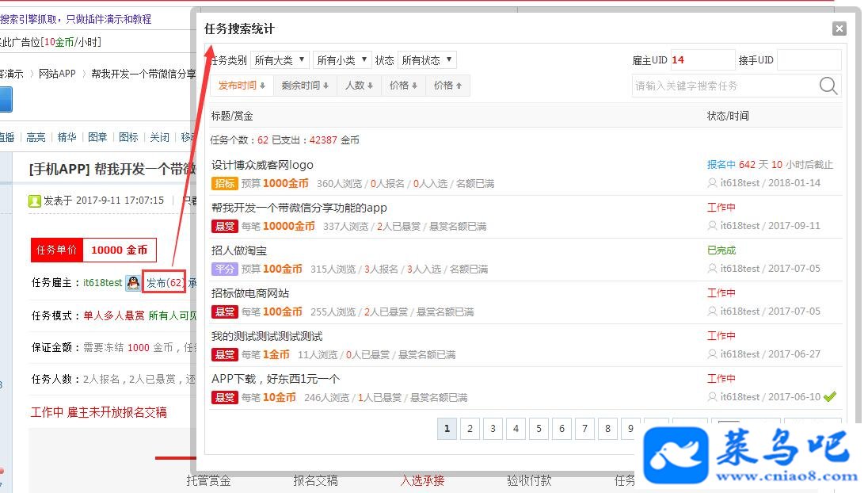
Task: Click the magnifier search icon
Action: [828, 86]
